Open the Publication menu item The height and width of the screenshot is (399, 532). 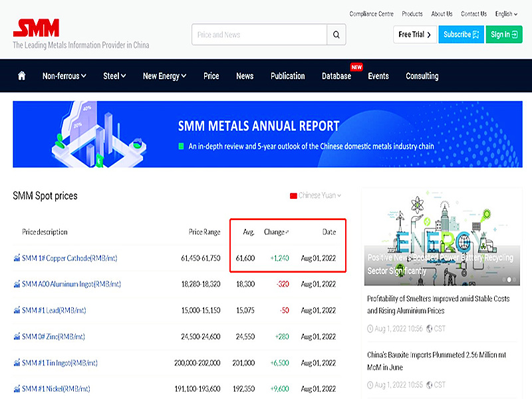pos(288,76)
